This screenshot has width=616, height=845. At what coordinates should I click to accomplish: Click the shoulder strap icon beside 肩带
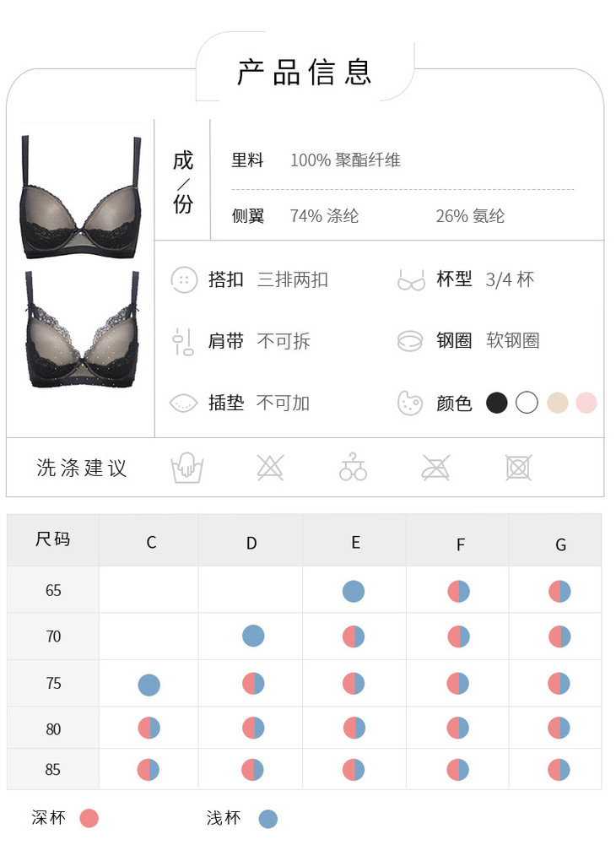(183, 342)
